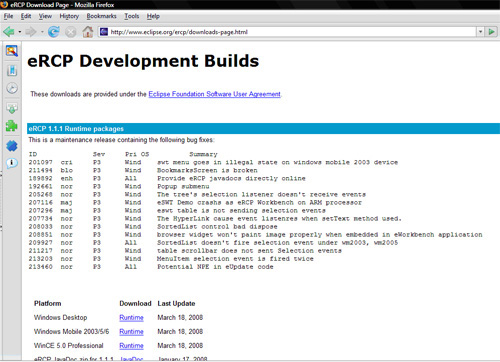Open the green puzzle-piece add-ons icon
This screenshot has width=500, height=362.
(12, 126)
